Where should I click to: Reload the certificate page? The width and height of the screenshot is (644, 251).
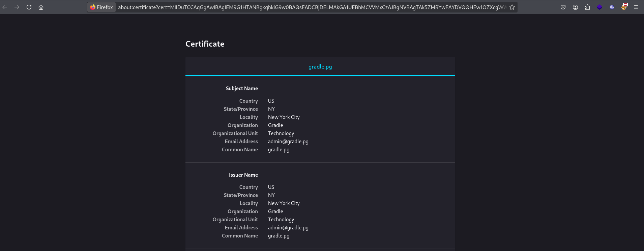[29, 7]
